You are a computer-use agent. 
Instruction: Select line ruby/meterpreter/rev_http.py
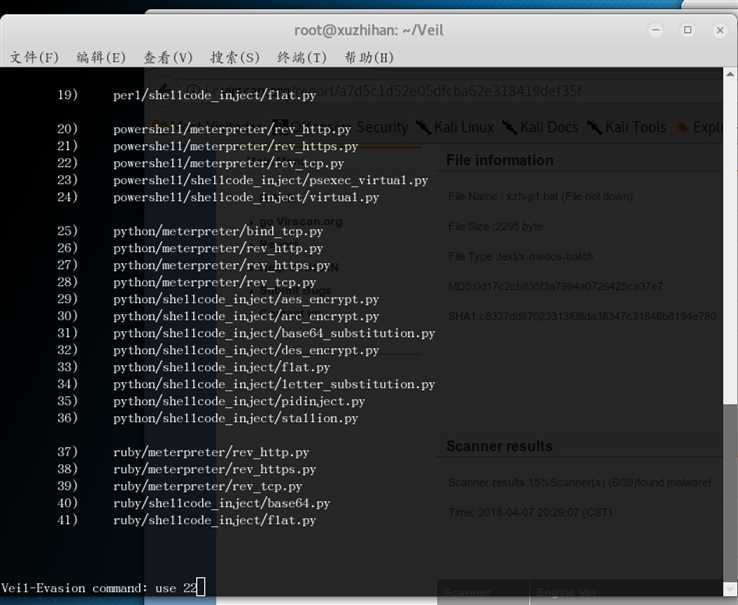pyautogui.click(x=211, y=452)
